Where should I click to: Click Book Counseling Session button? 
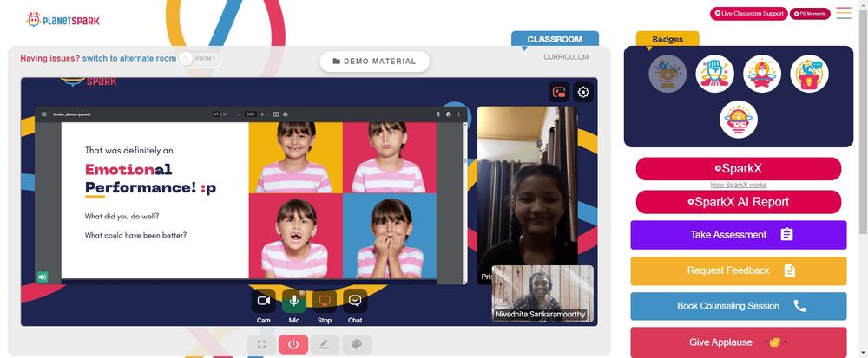[739, 306]
